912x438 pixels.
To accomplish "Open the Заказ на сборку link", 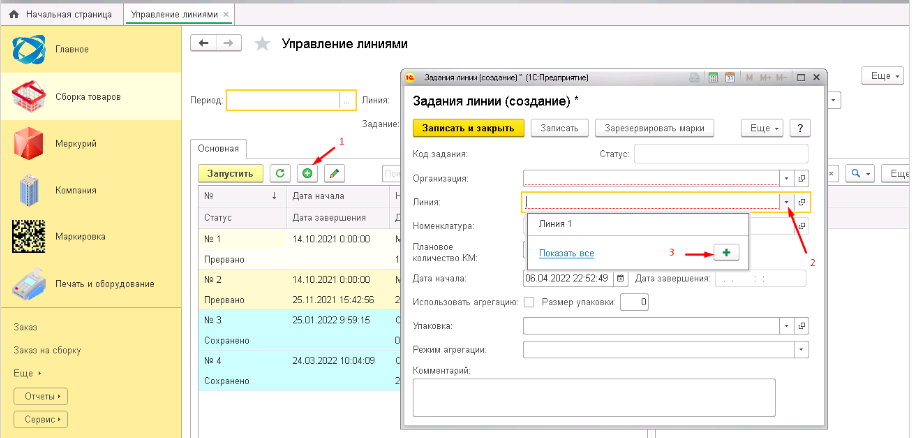I will tap(47, 350).
